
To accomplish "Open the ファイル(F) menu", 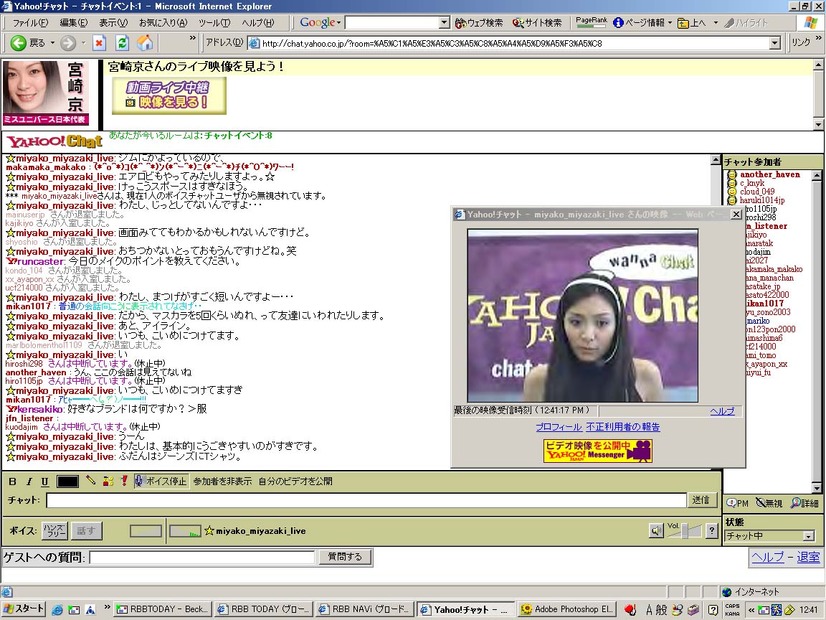I will 31,23.
